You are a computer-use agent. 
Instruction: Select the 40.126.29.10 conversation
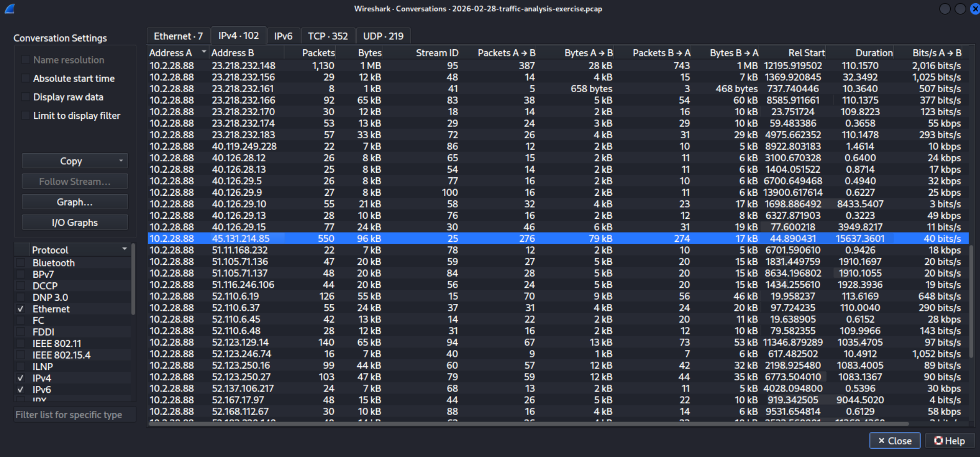pos(558,204)
